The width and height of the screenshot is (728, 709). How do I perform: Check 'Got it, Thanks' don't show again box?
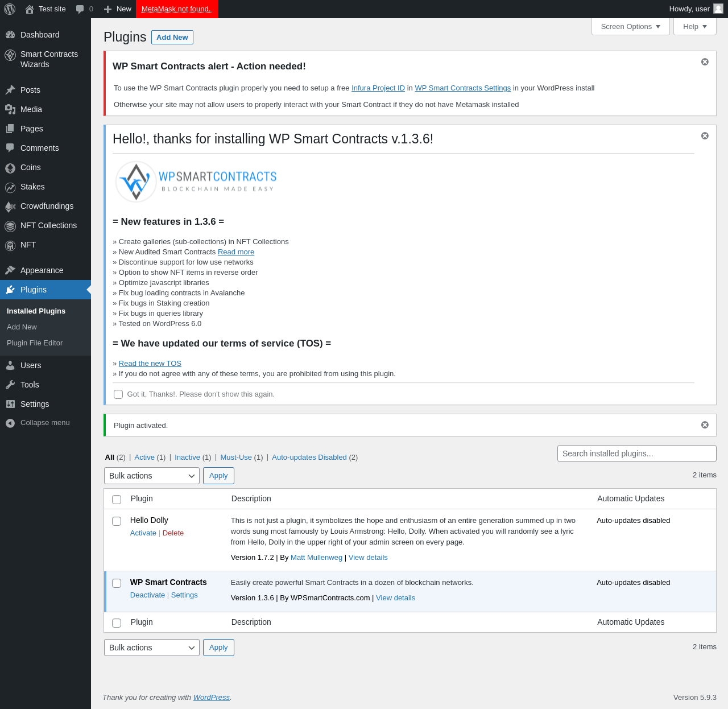tap(118, 394)
